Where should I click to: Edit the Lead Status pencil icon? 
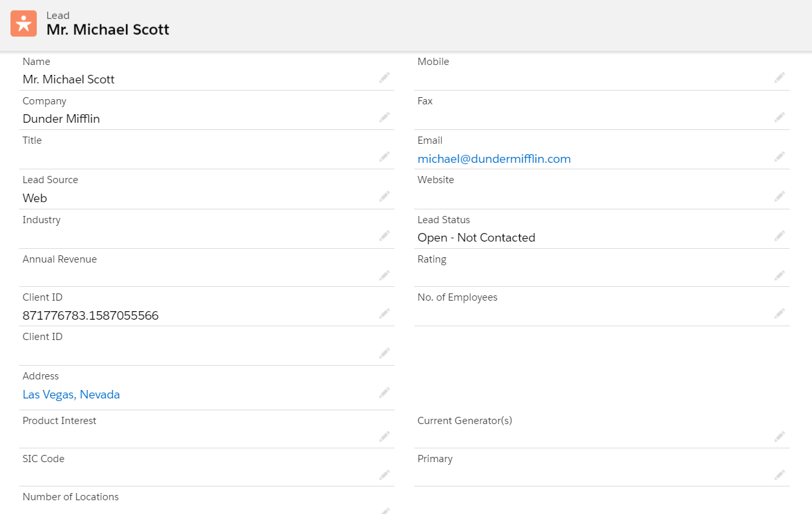780,235
